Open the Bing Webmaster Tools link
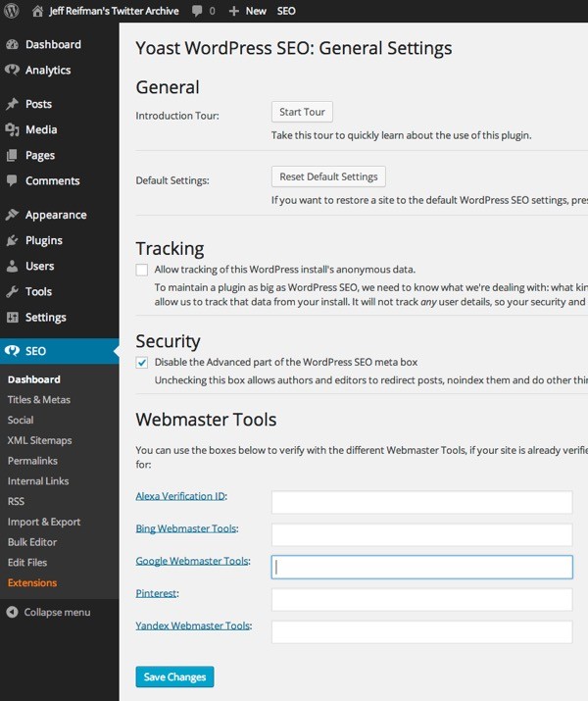Image resolution: width=588 pixels, height=701 pixels. 186,528
